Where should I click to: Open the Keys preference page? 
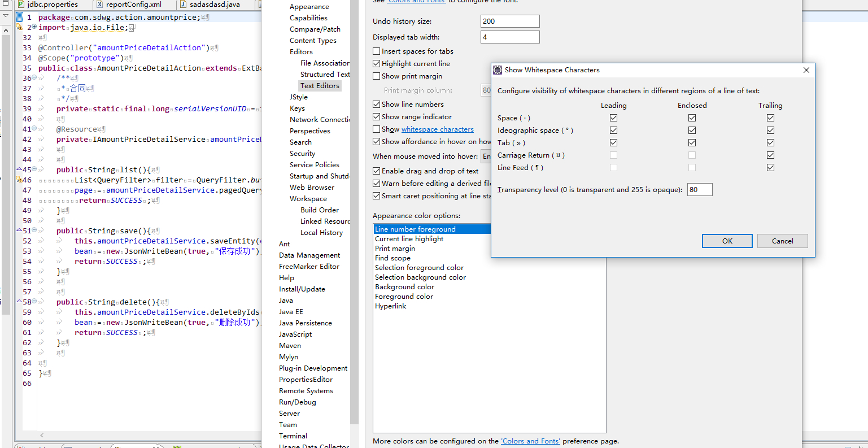297,108
